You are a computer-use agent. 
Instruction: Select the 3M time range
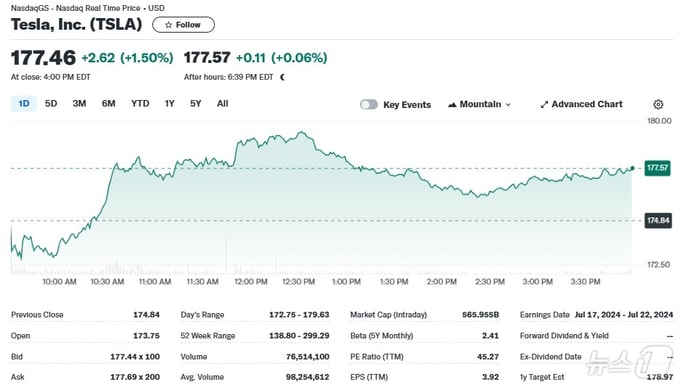pyautogui.click(x=79, y=104)
